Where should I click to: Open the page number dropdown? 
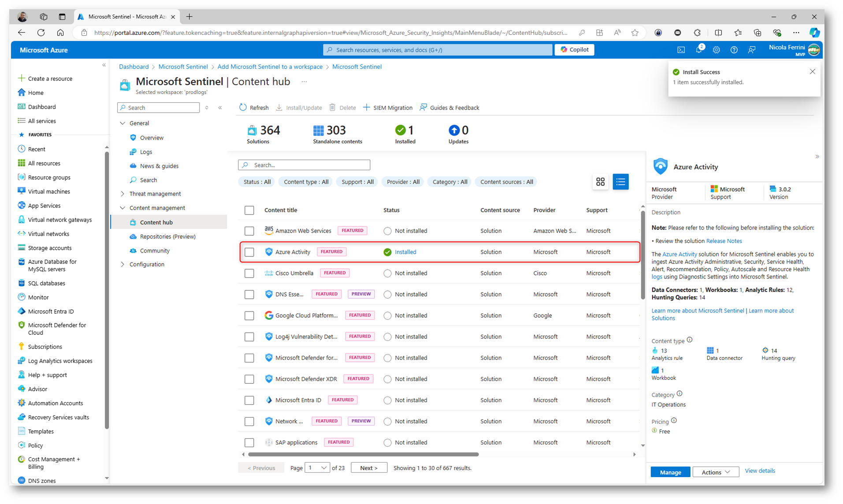coord(317,468)
